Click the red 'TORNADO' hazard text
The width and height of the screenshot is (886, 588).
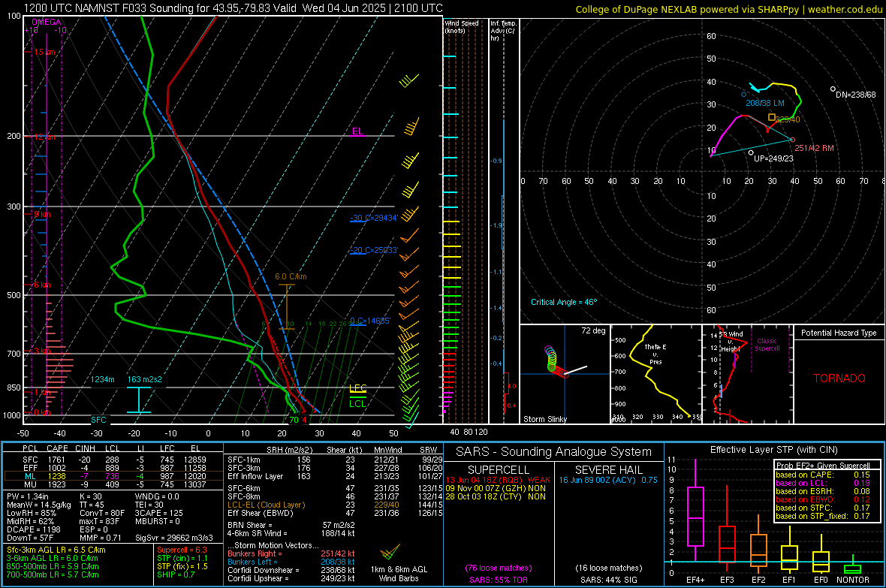pos(839,378)
